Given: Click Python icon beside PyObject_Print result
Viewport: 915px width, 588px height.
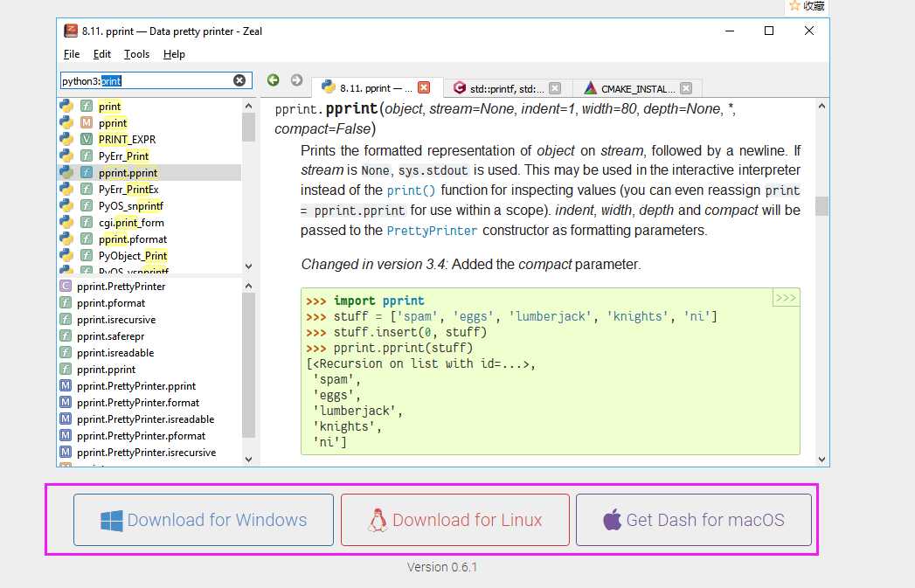Looking at the screenshot, I should click(x=66, y=255).
